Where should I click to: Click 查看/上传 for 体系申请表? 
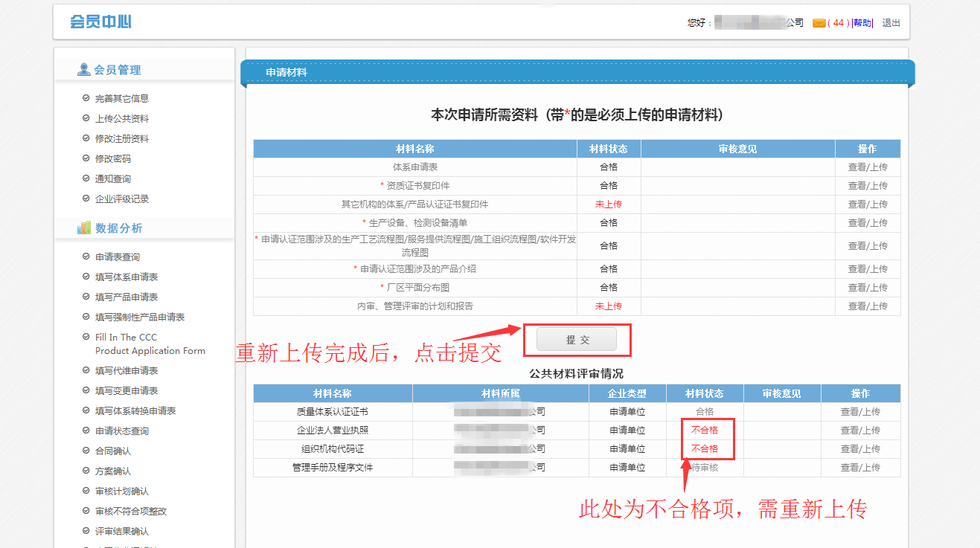click(x=868, y=167)
